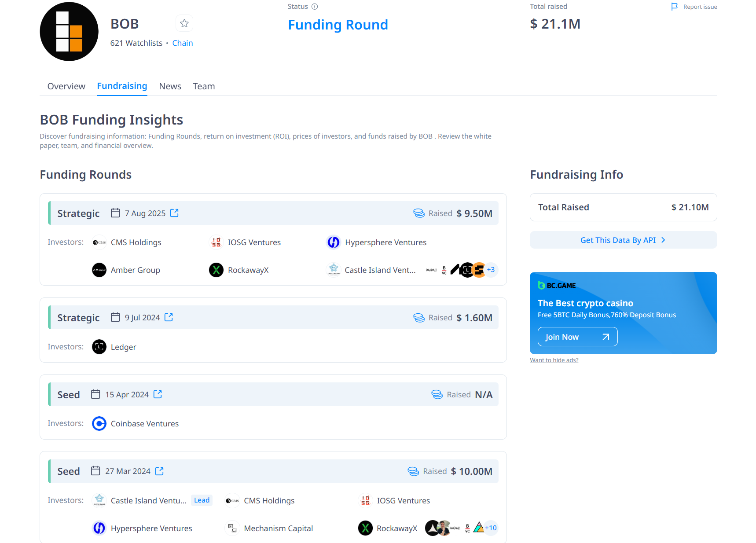Open external link for 15 Apr 2024 round
This screenshot has width=756, height=543.
click(158, 394)
